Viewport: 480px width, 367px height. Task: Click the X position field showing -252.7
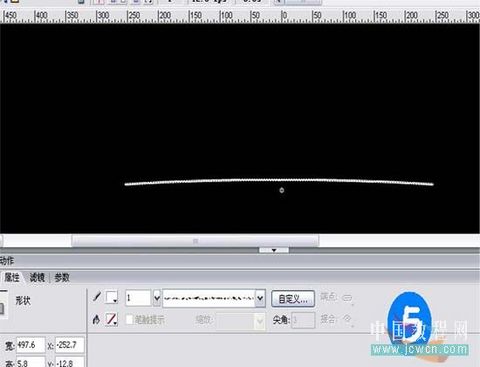pos(70,345)
